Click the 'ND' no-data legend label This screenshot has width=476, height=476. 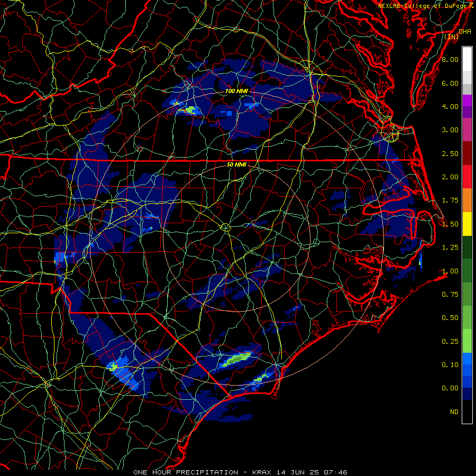point(454,412)
